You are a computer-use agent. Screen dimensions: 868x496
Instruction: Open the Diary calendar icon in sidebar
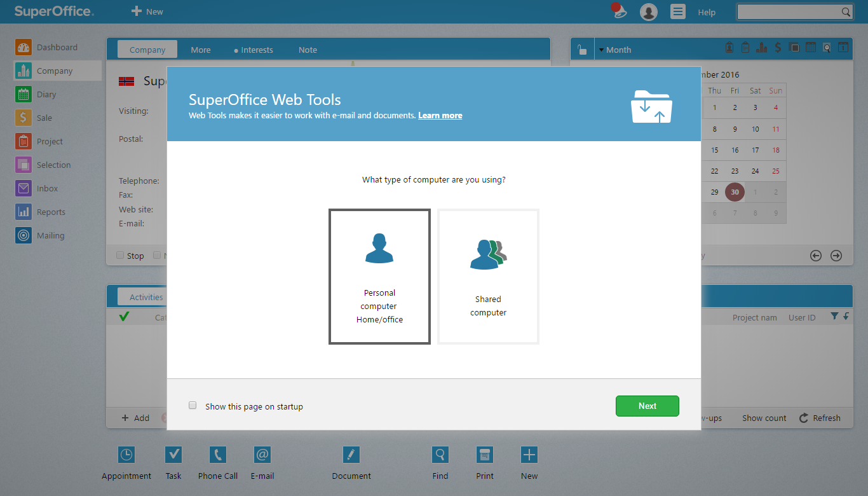tap(24, 94)
